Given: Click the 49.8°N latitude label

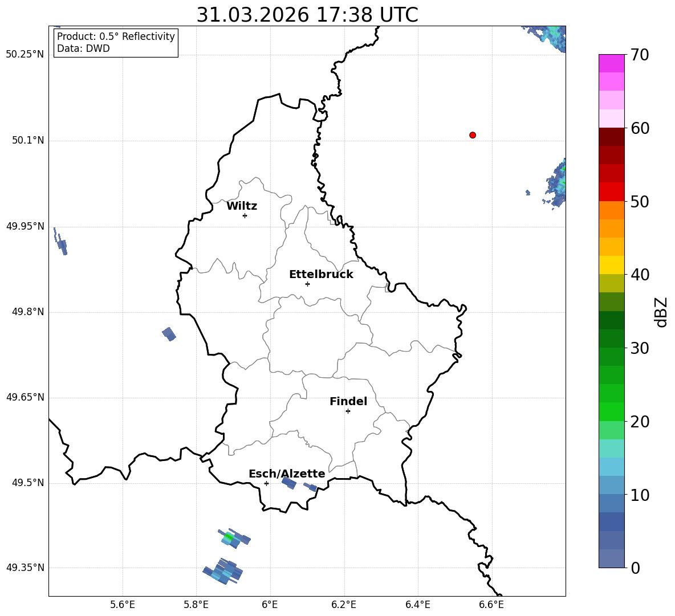Looking at the screenshot, I should (x=28, y=312).
